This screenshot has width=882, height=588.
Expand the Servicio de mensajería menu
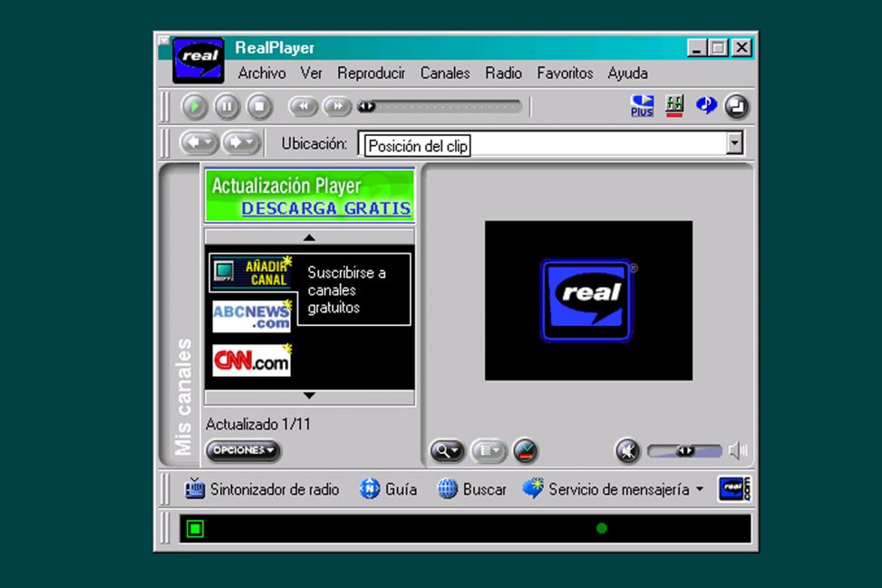point(699,490)
